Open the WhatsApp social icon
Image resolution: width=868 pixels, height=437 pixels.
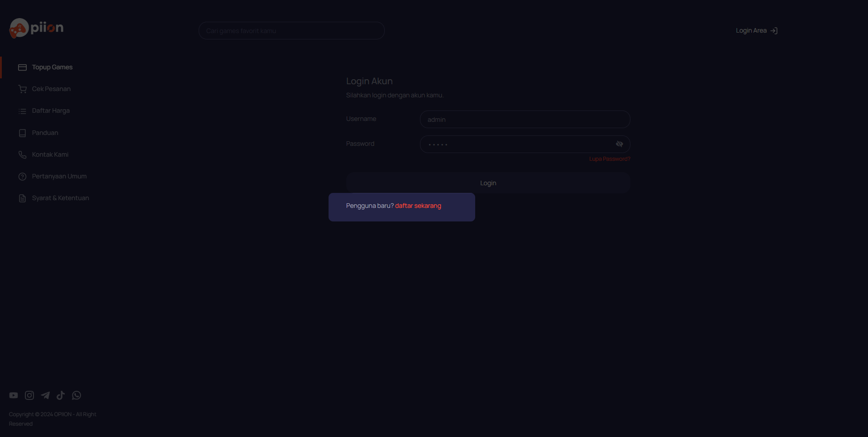click(x=76, y=395)
